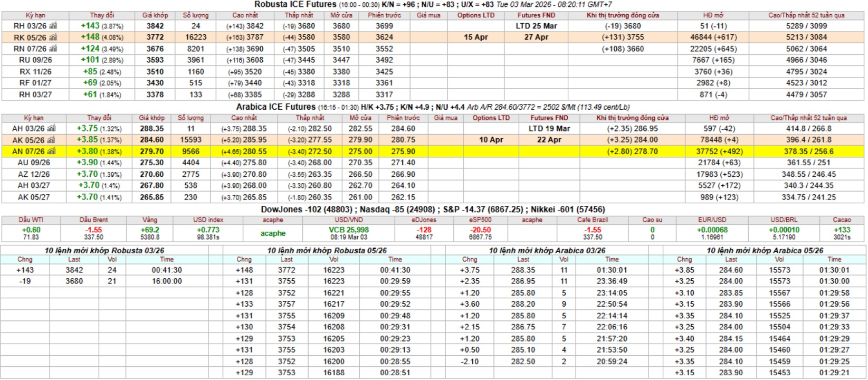The height and width of the screenshot is (380, 868).
Task: Open the Dầu WTI market header
Action: pyautogui.click(x=31, y=220)
